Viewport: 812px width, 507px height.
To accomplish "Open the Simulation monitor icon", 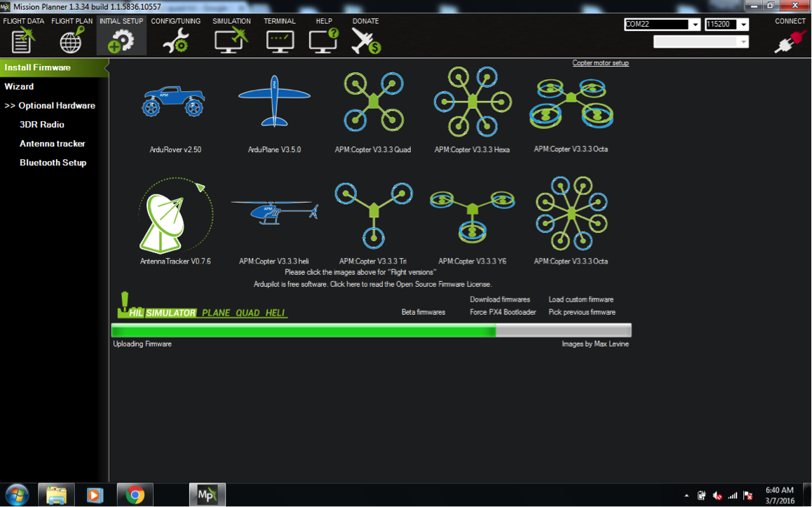I will coord(231,41).
